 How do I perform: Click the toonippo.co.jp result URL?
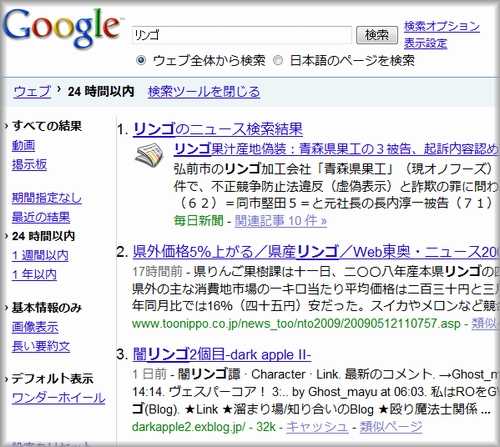[296, 323]
